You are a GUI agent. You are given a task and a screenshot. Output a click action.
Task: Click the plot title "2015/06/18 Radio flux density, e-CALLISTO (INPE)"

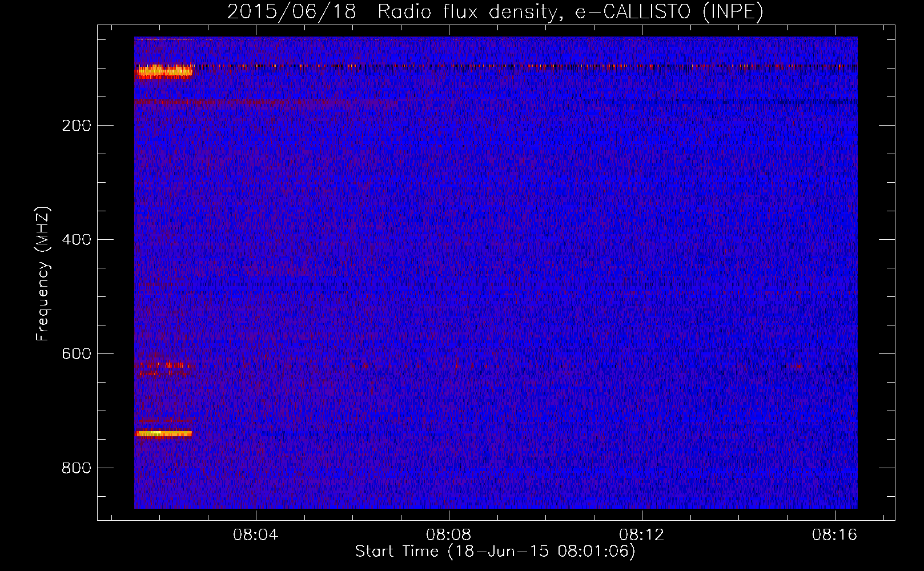pyautogui.click(x=495, y=11)
